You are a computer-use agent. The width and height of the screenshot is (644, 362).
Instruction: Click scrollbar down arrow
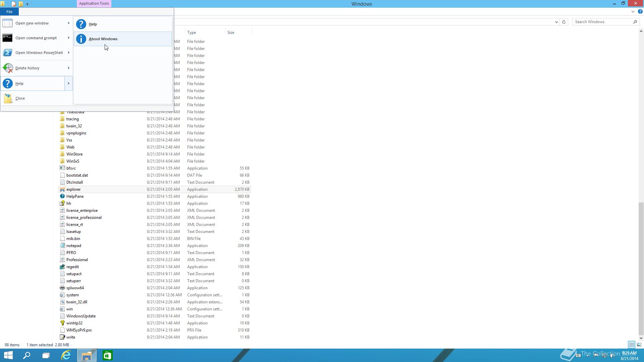641,338
